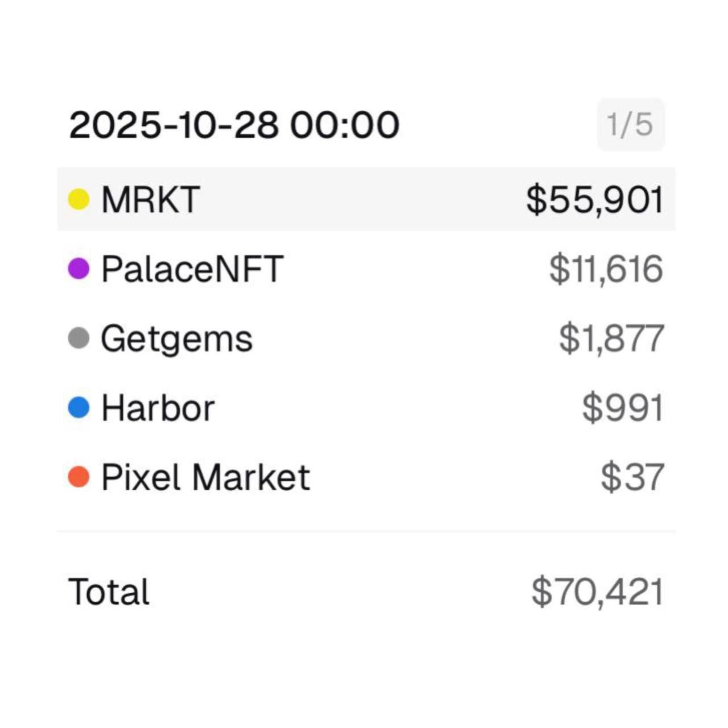Image resolution: width=728 pixels, height=728 pixels.
Task: Click the $991 Harbor value
Action: click(x=623, y=408)
